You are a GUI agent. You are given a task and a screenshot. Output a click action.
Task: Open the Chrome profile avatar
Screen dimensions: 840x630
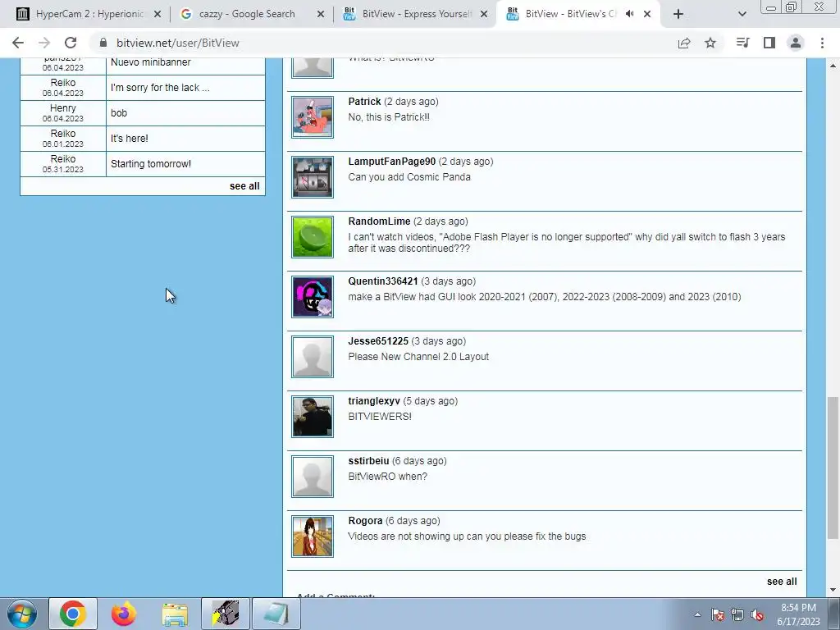(796, 43)
